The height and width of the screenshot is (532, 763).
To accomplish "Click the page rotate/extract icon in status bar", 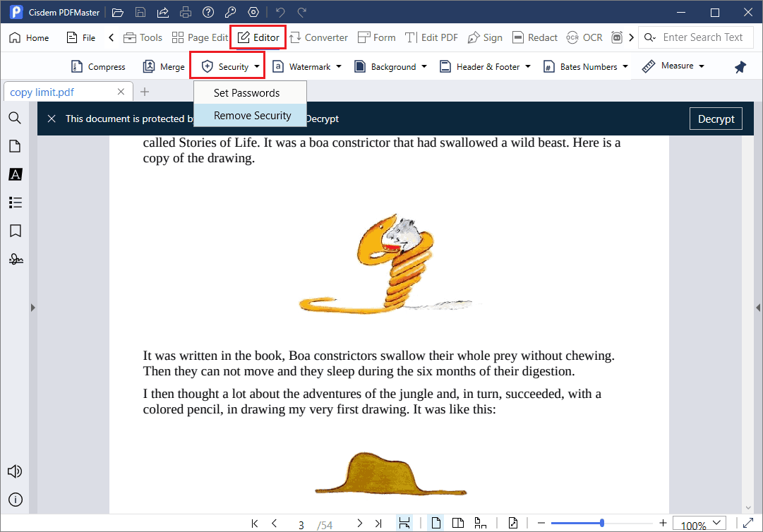I will coord(513,523).
